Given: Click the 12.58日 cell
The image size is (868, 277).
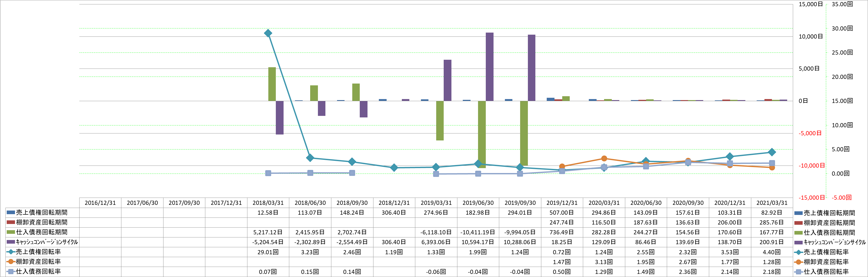Looking at the screenshot, I should [x=268, y=213].
